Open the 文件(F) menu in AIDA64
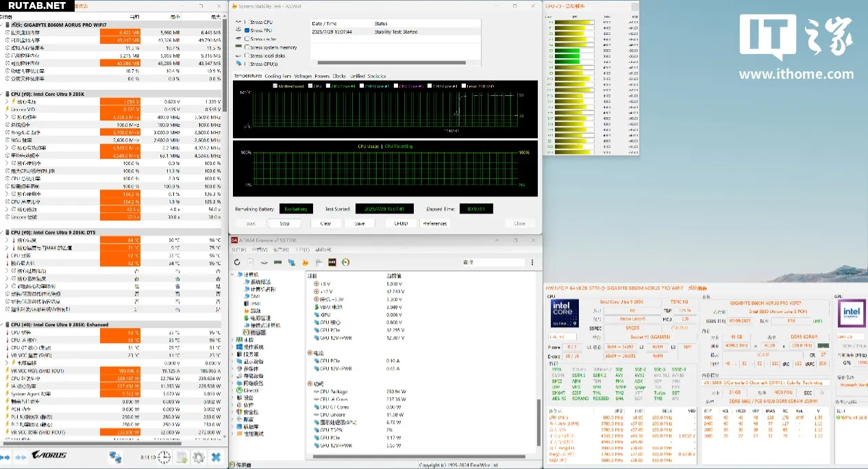Screen dimensions: 868x469 (x=240, y=250)
